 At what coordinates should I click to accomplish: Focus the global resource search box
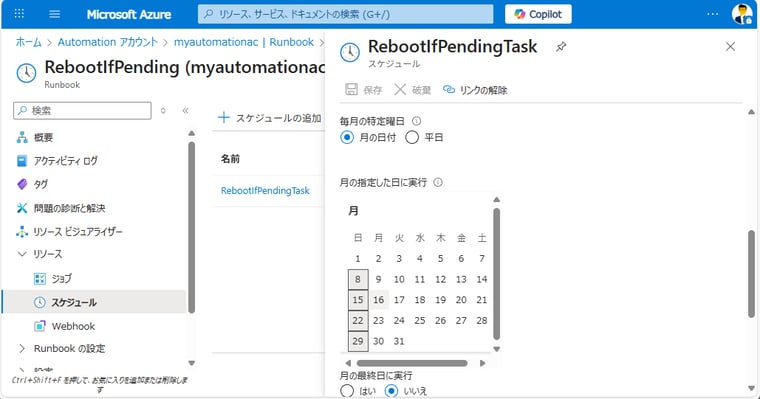click(x=346, y=14)
